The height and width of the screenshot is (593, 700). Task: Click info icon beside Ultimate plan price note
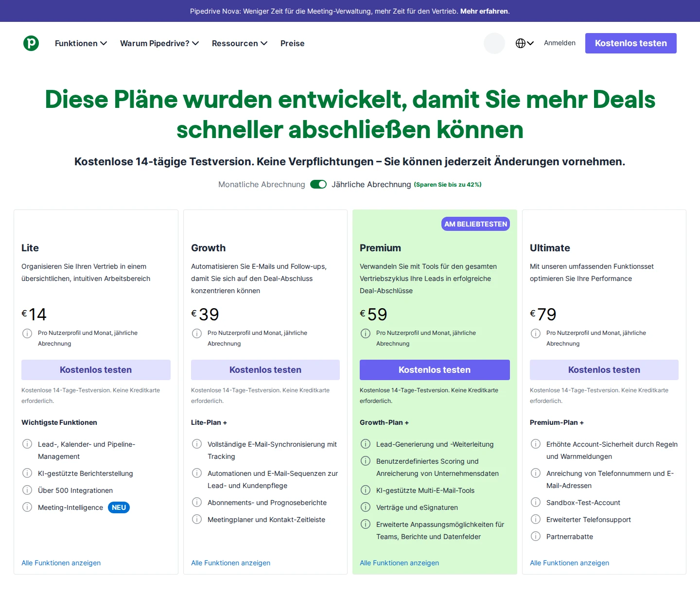point(536,333)
